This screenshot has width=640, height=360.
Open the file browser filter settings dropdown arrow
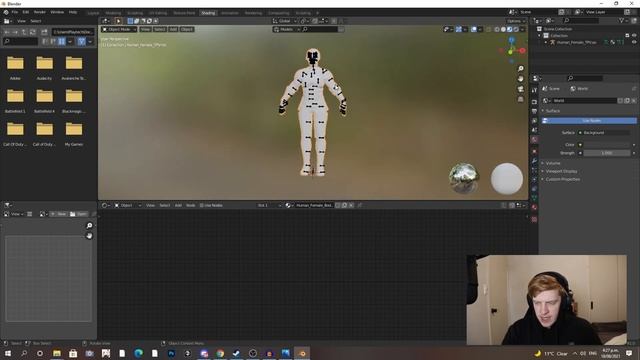tap(90, 41)
